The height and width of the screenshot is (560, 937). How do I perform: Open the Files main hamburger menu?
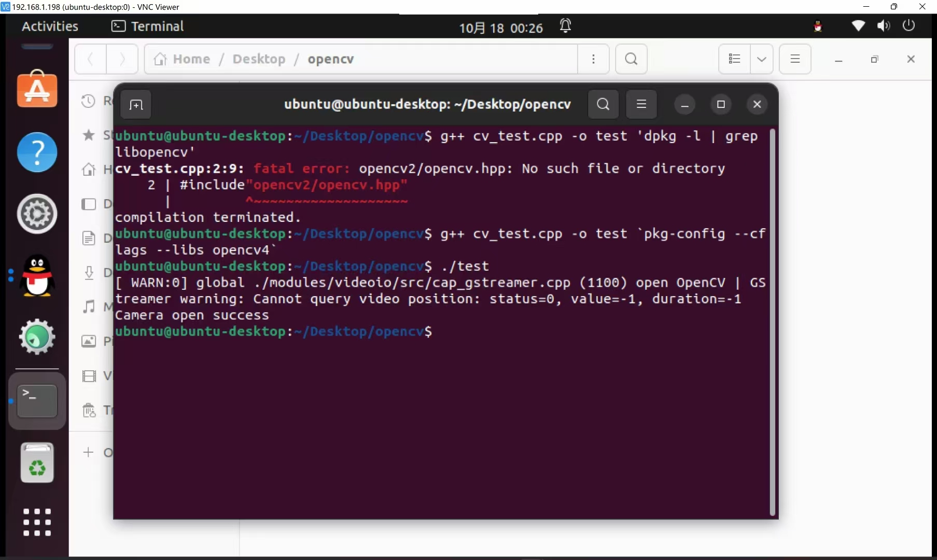[x=795, y=59]
